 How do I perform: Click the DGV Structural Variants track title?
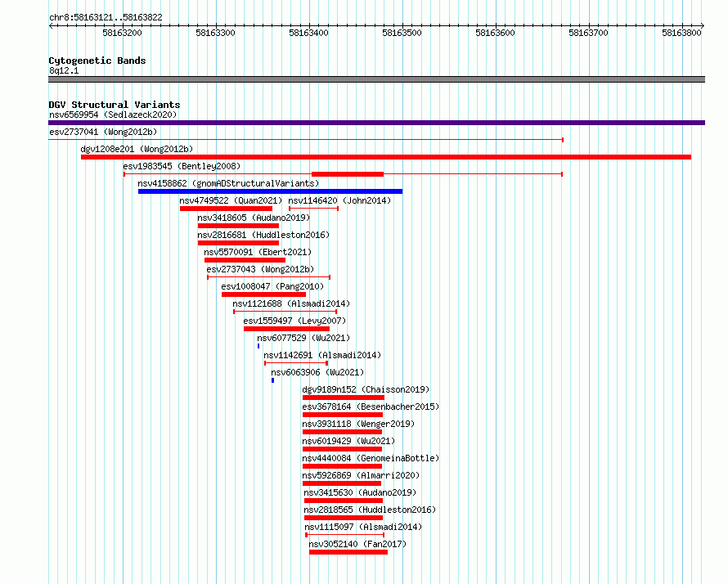(115, 105)
